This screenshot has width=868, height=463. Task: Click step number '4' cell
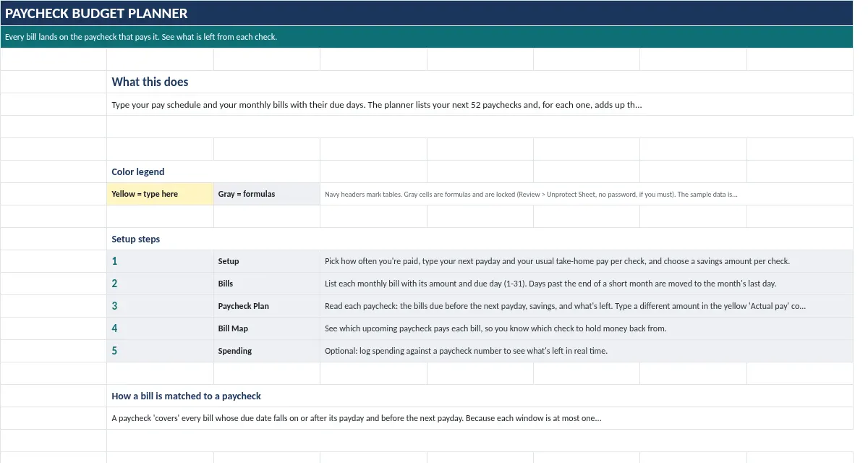[x=160, y=328]
